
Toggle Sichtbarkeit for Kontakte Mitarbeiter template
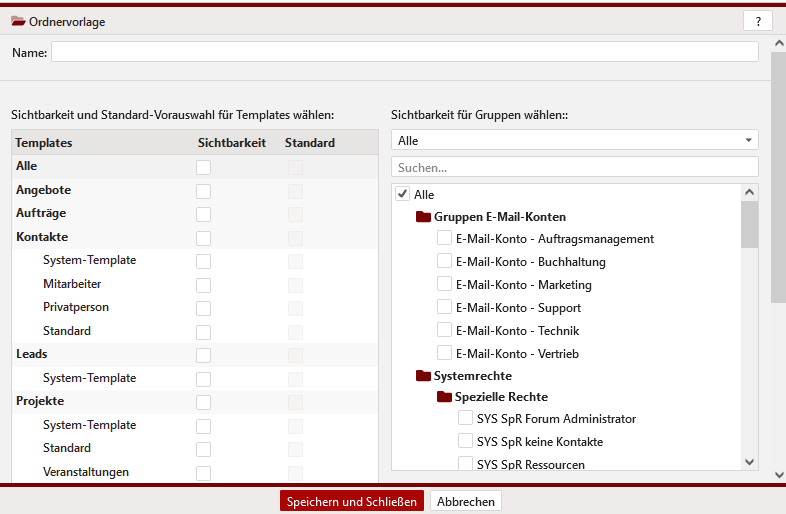pos(204,284)
